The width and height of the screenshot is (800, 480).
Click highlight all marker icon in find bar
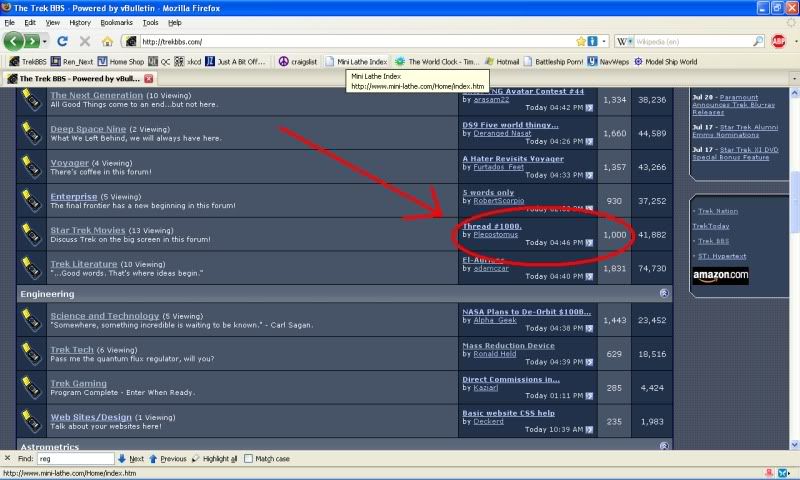coord(196,459)
